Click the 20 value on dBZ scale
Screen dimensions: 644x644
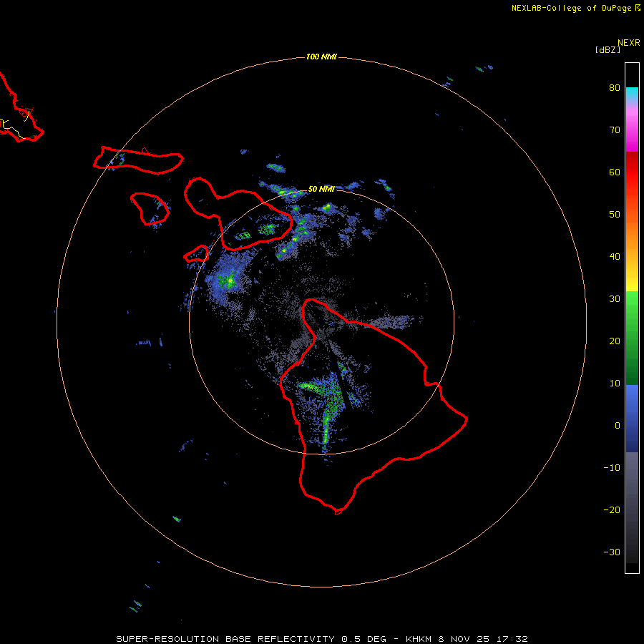click(x=615, y=341)
